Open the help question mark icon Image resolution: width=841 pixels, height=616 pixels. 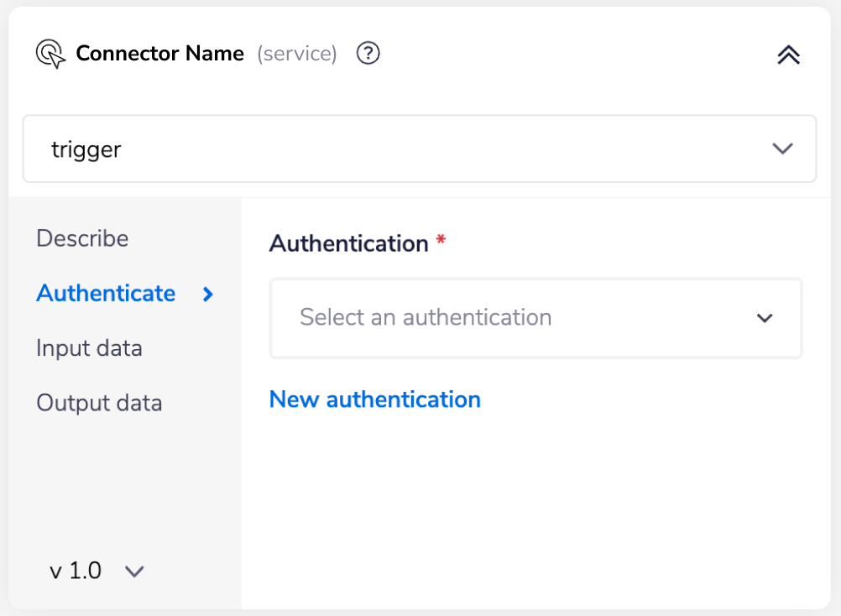click(x=367, y=53)
